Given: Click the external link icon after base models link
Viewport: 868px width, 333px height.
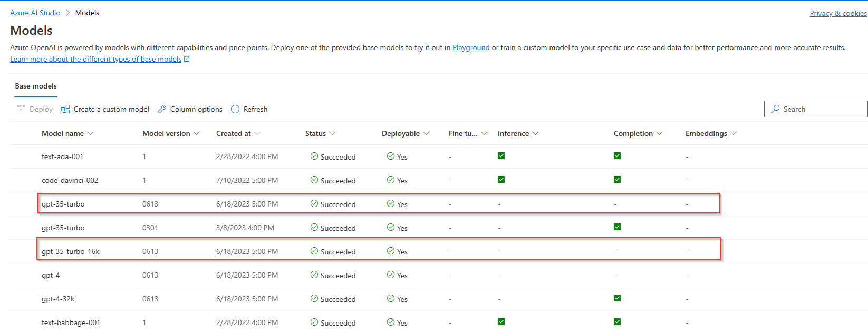Looking at the screenshot, I should (187, 59).
